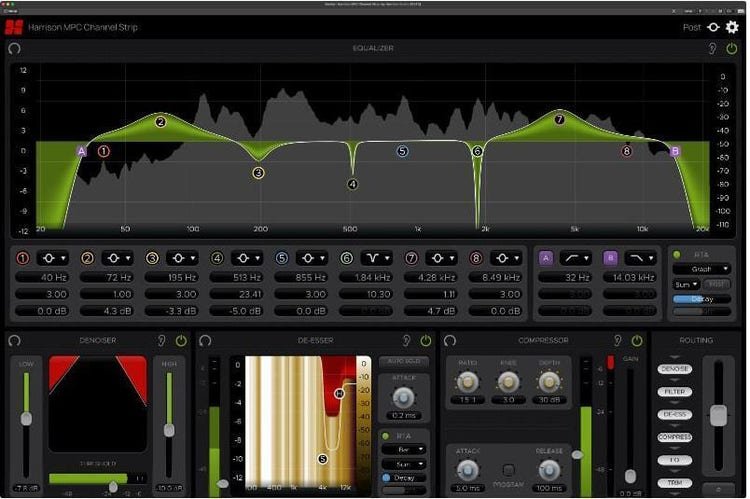The image size is (750, 499).
Task: Solo-listen the Denoiser with ear icon
Action: tap(162, 340)
